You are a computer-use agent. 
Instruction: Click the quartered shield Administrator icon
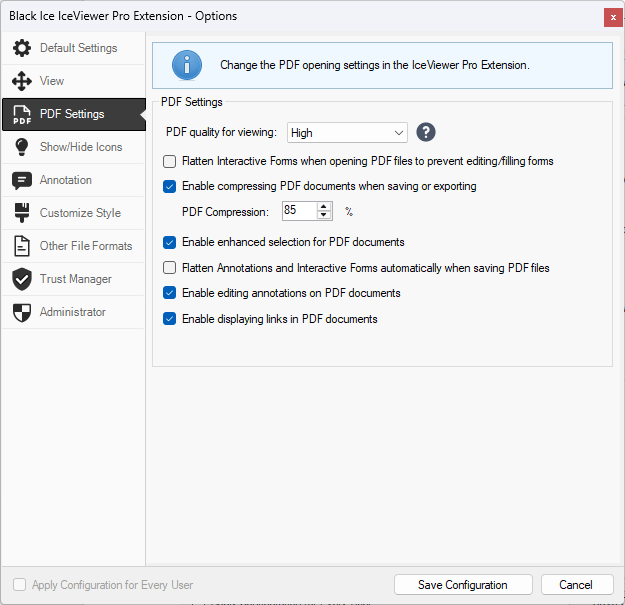(22, 312)
